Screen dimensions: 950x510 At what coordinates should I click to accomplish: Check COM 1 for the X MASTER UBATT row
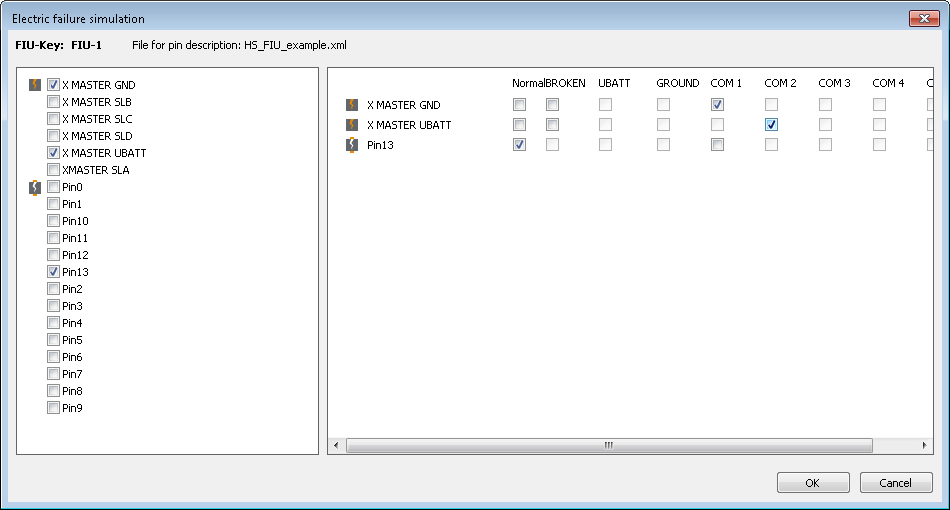point(717,125)
